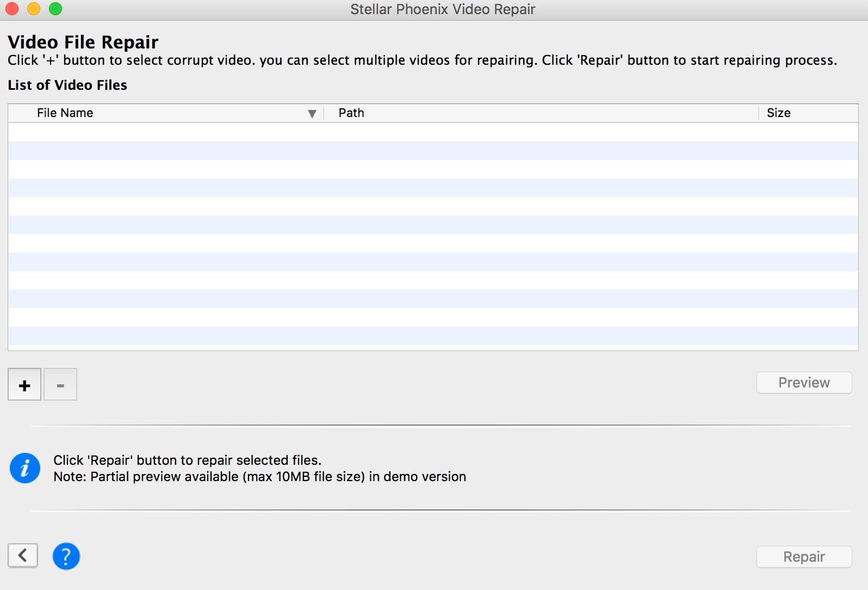Click the Stellar Phoenix Video Repair title
The width and height of the screenshot is (868, 590).
click(443, 9)
